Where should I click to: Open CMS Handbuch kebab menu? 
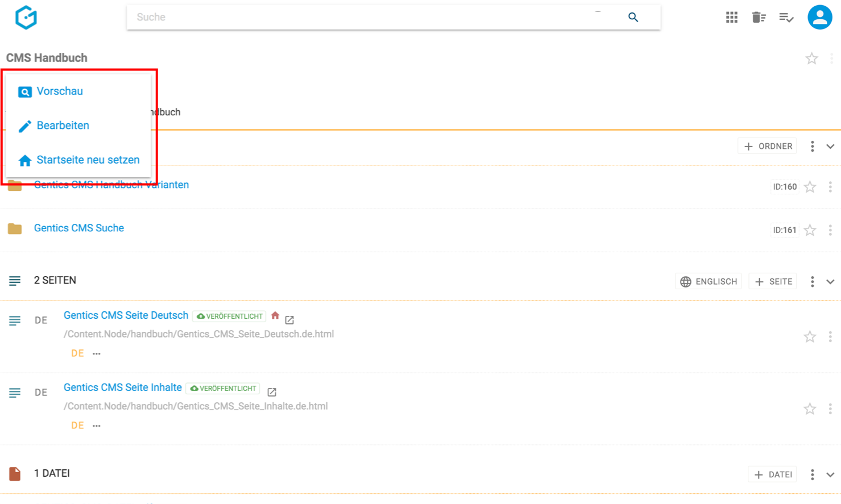click(x=831, y=59)
